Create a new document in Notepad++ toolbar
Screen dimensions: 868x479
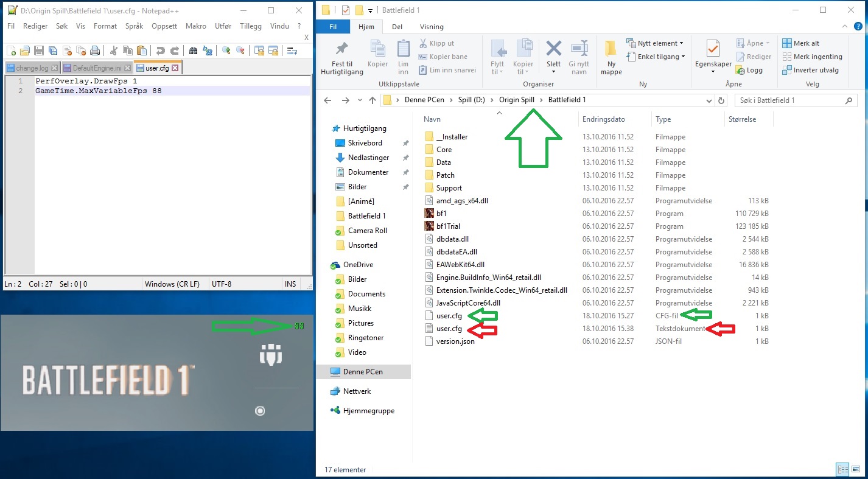[x=11, y=51]
